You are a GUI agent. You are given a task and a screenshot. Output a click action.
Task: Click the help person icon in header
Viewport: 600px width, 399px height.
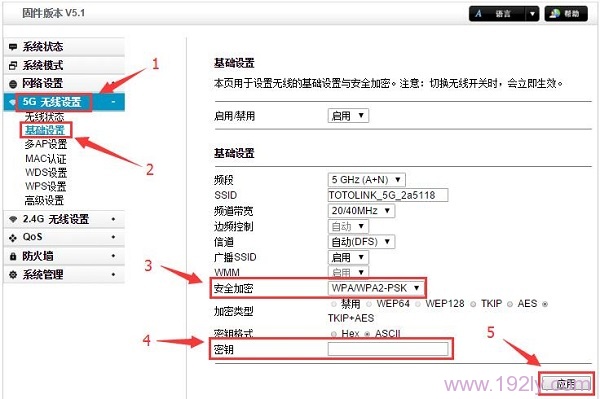555,14
